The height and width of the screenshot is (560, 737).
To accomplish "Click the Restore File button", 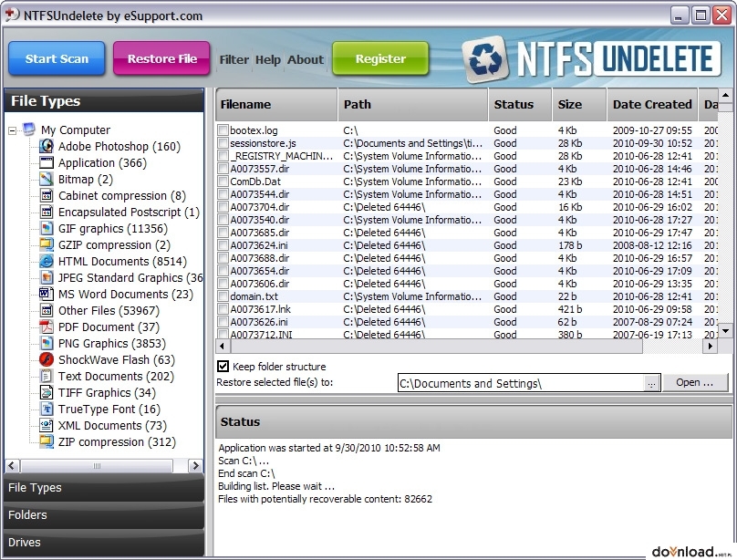I will 161,58.
